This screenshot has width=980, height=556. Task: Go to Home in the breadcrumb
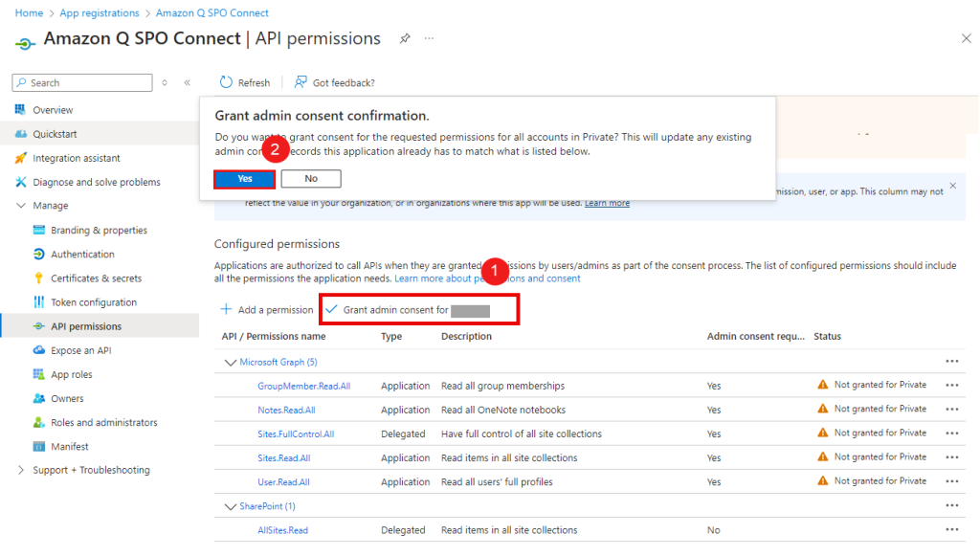29,13
